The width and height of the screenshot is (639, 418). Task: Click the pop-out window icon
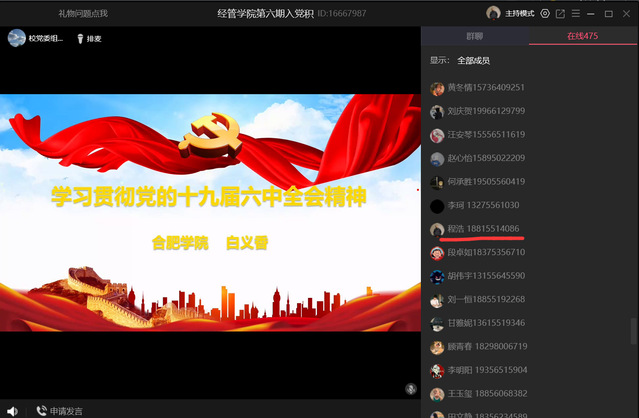point(559,13)
